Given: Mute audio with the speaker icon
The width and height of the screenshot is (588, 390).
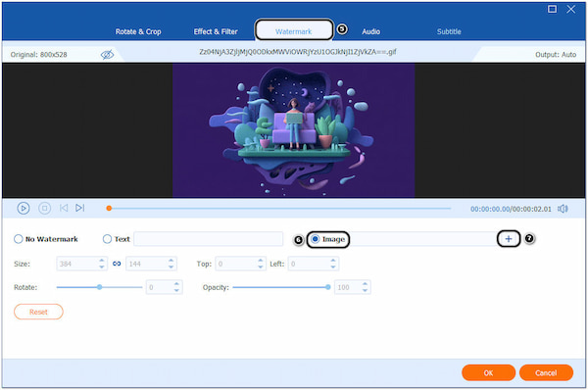Looking at the screenshot, I should pyautogui.click(x=563, y=209).
